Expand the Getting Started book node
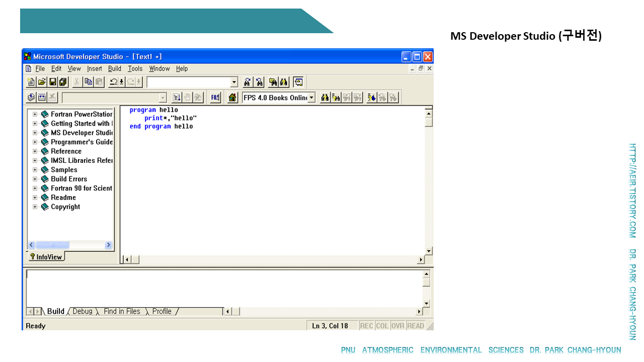 tap(35, 123)
